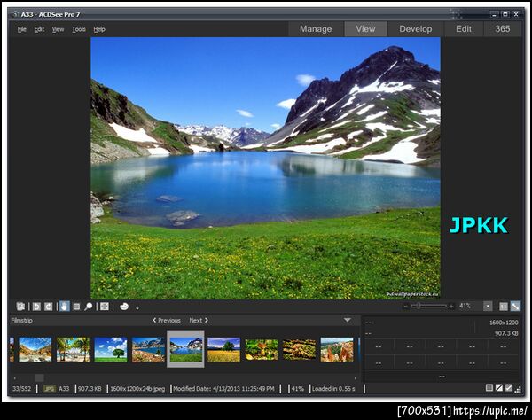532x420 pixels.
Task: Activate the rectangular Select tool
Action: [x=76, y=307]
